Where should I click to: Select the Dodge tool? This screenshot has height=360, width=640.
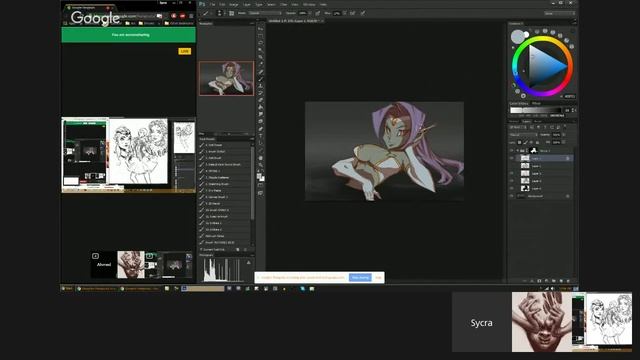260,122
